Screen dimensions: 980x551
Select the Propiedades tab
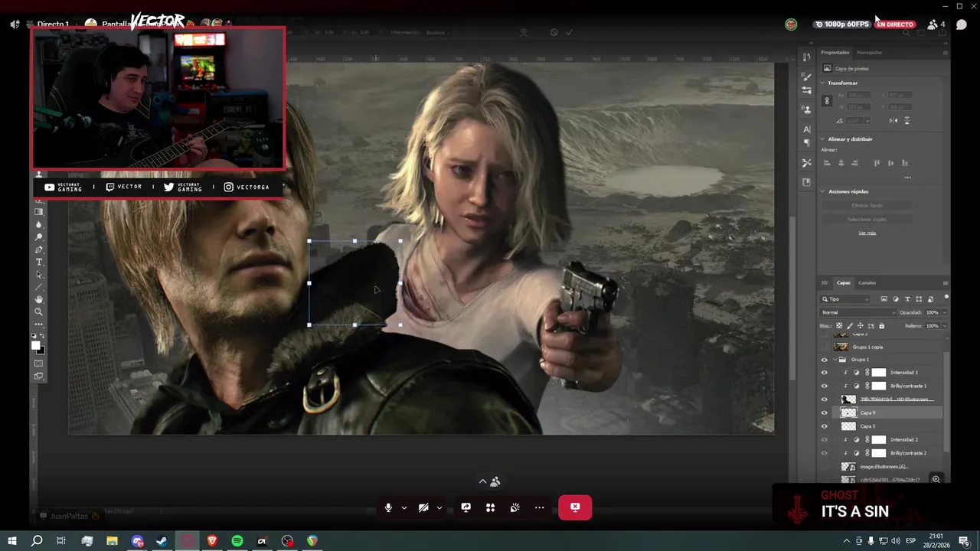click(x=835, y=52)
